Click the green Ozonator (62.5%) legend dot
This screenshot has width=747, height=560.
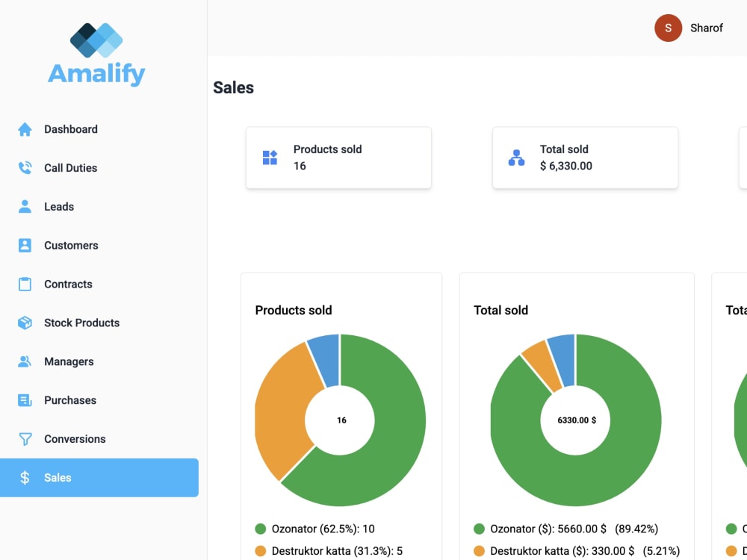[x=260, y=529]
